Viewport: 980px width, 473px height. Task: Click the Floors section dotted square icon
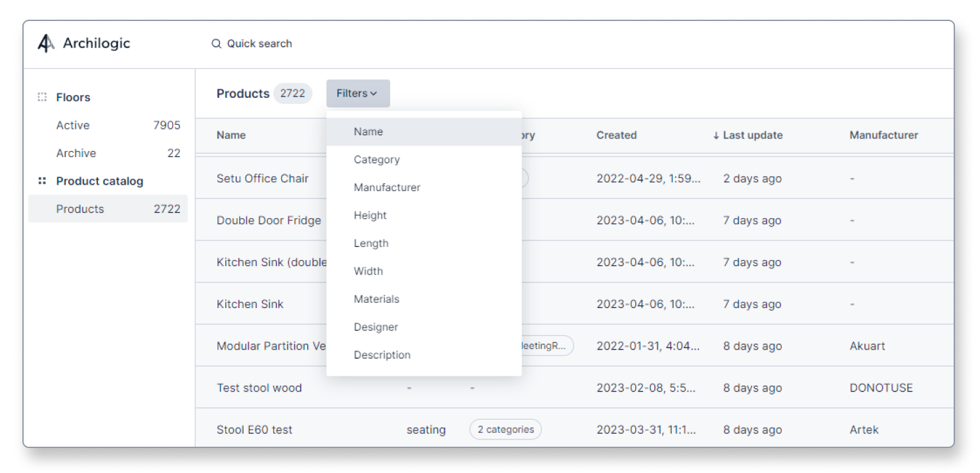tap(42, 97)
